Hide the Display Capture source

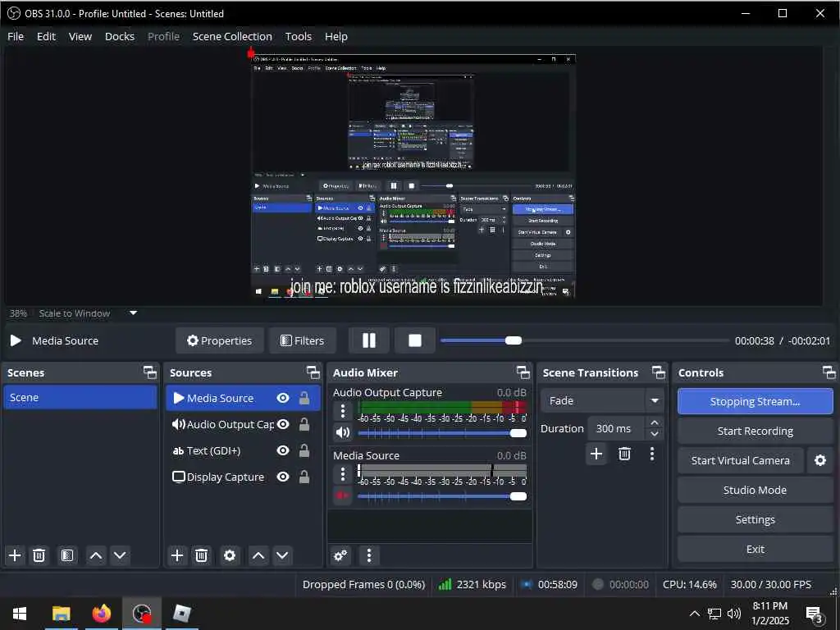pos(283,477)
